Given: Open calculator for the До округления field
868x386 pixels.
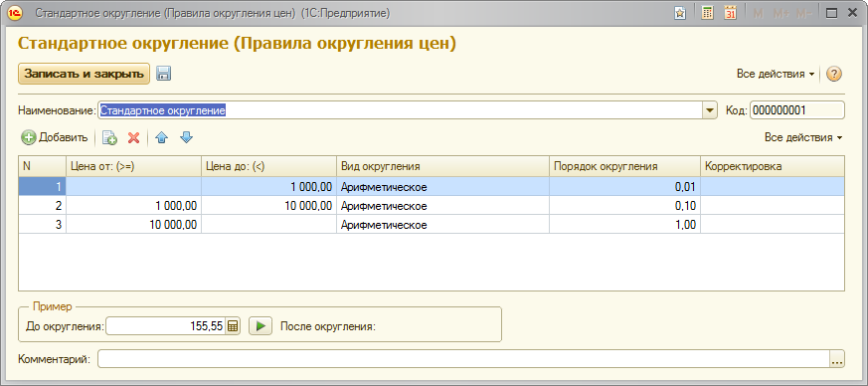Looking at the screenshot, I should 233,326.
